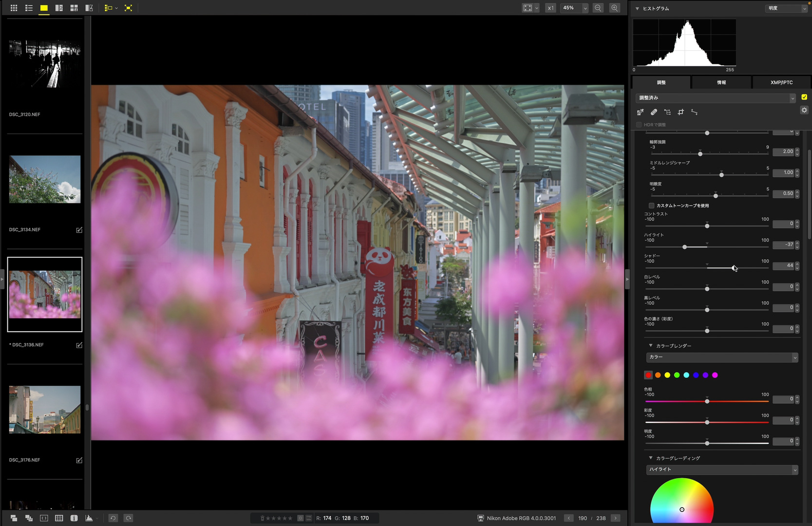
Task: Open the カラー blender mode dropdown
Action: click(722, 357)
